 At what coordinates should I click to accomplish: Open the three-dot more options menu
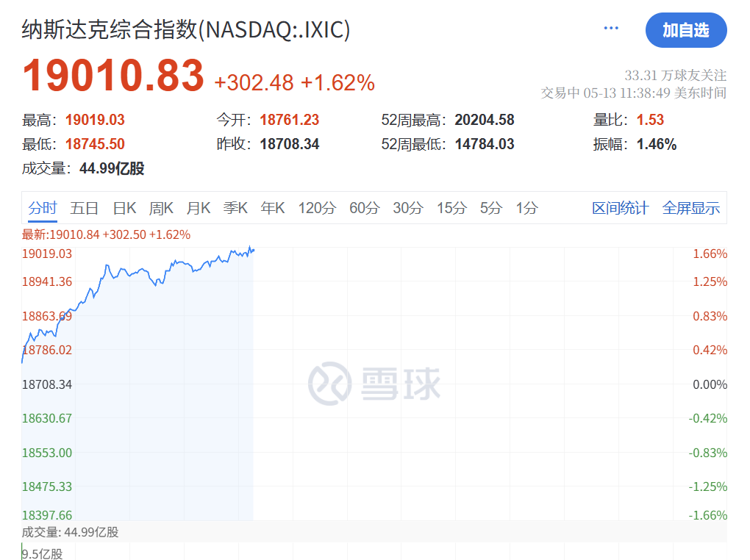611,28
